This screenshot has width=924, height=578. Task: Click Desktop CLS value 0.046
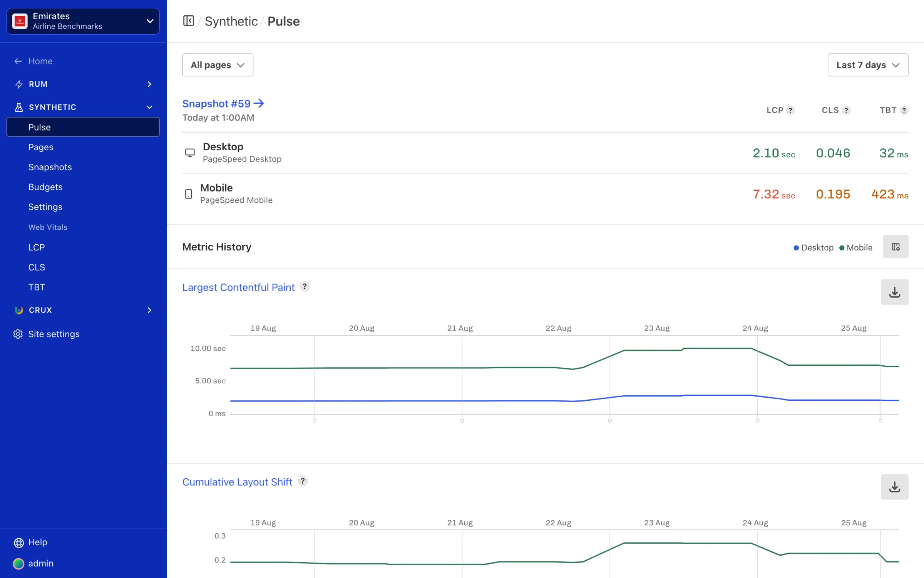[833, 153]
